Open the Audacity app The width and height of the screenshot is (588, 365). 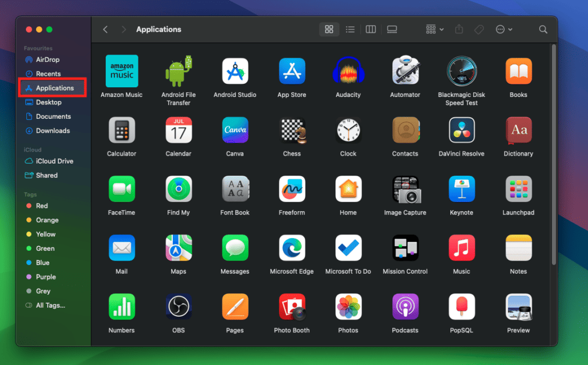(348, 71)
